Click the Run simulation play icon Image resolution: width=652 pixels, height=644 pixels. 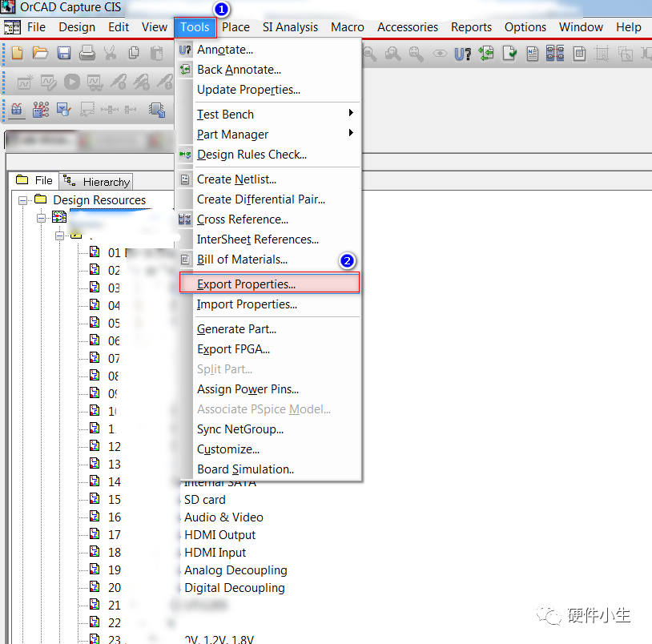pyautogui.click(x=71, y=82)
